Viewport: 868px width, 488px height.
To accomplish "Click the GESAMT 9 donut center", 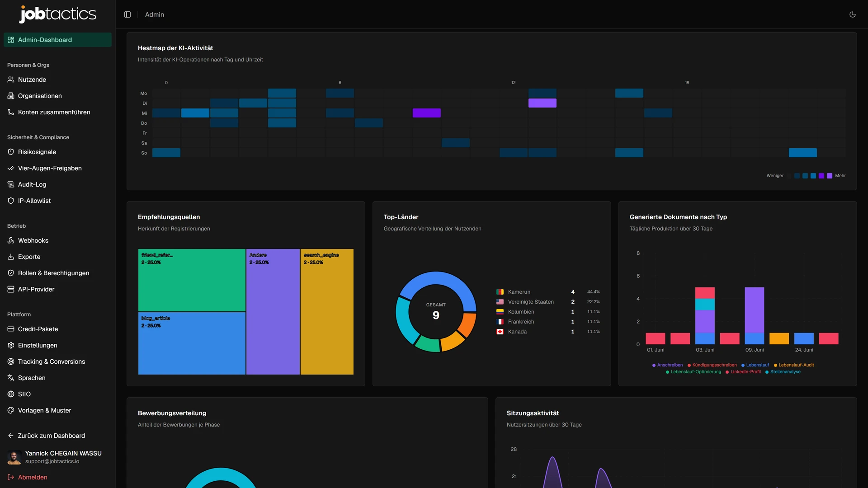I will [436, 311].
